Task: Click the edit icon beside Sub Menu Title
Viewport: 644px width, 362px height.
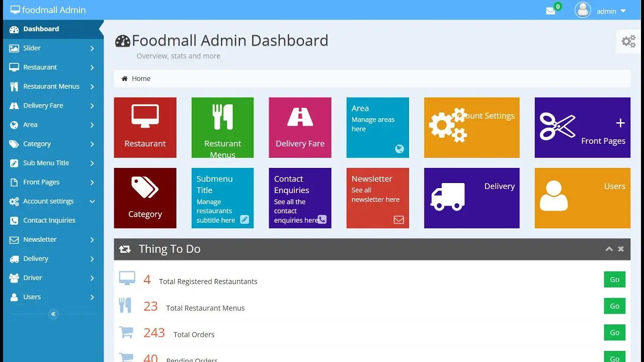Action: (x=14, y=163)
